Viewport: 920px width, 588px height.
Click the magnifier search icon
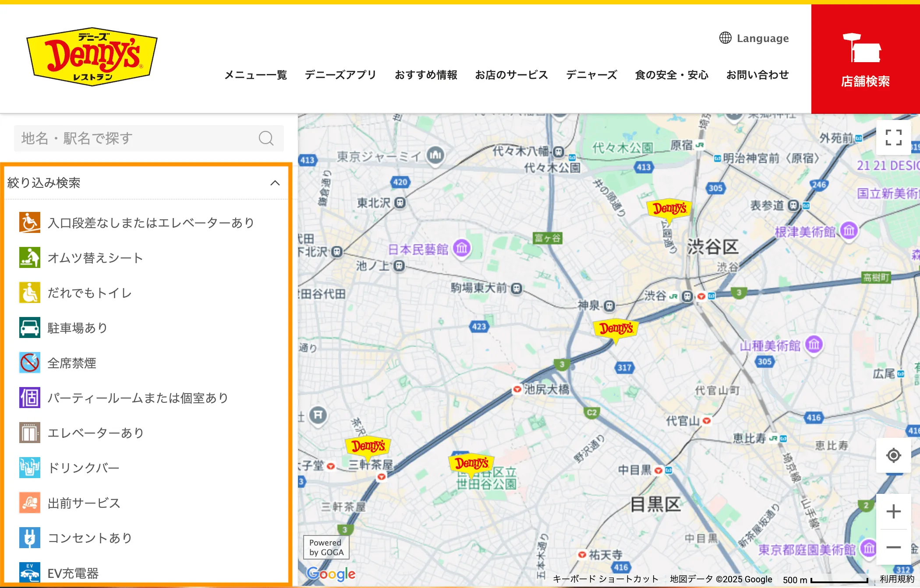[265, 138]
